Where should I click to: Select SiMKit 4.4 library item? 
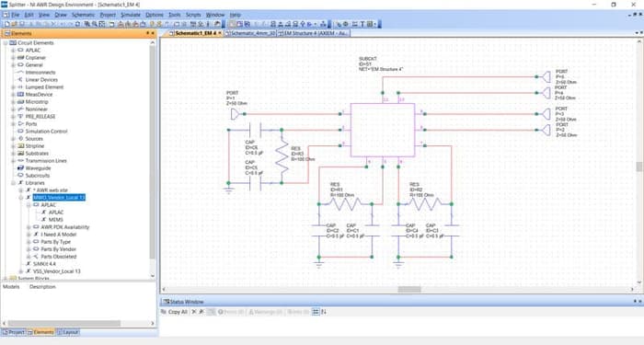click(44, 264)
